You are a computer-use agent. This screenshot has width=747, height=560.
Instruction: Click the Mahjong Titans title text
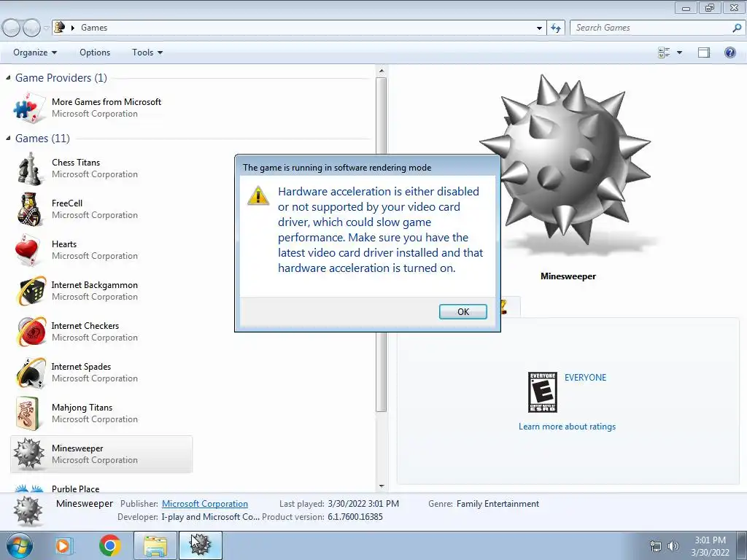click(x=82, y=407)
